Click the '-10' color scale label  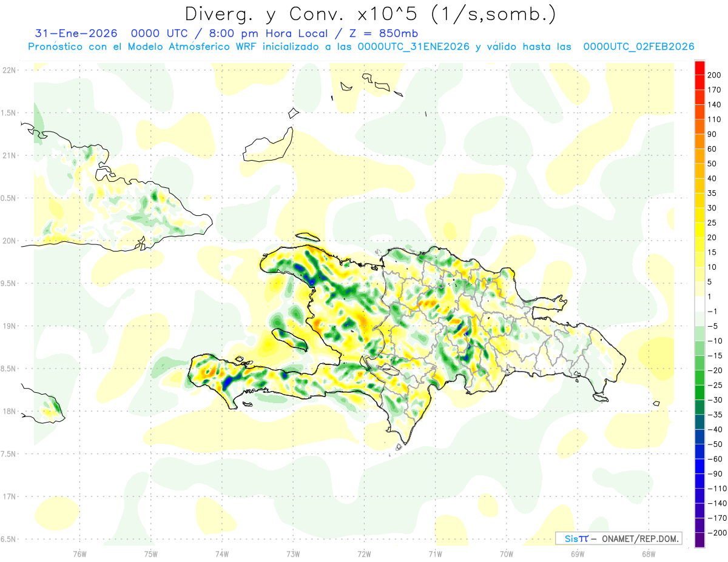pyautogui.click(x=715, y=341)
